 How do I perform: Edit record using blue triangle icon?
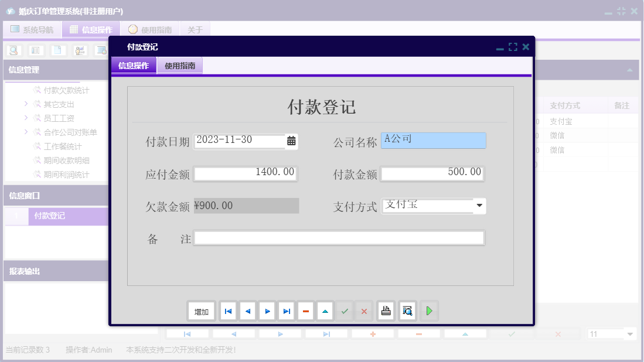coord(325,311)
